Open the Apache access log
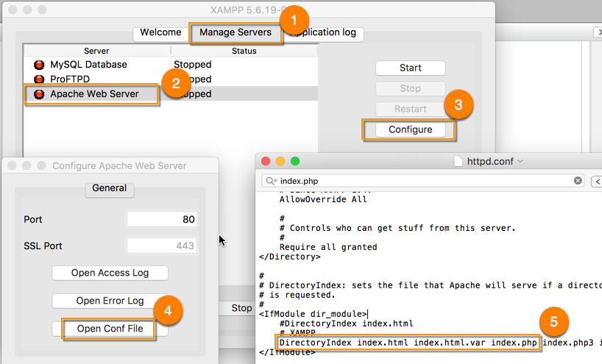 point(110,273)
